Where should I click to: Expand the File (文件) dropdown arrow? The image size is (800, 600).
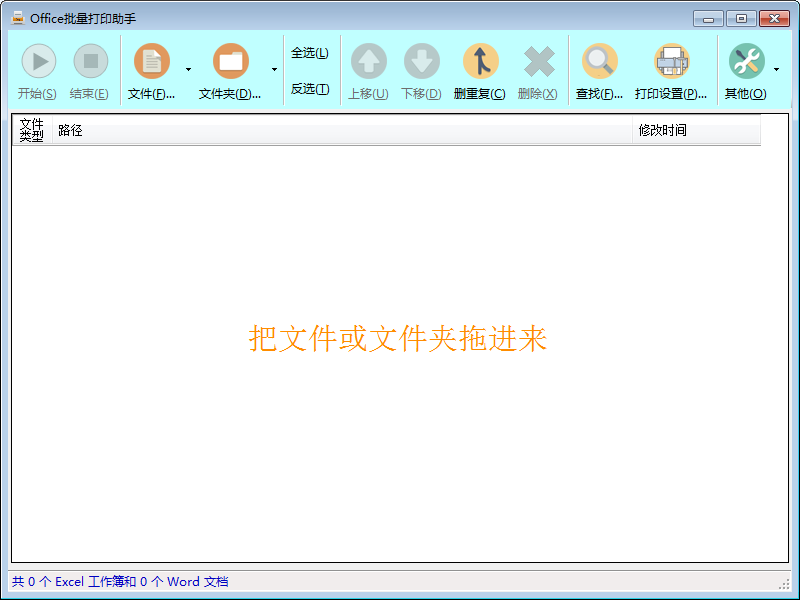[188, 70]
